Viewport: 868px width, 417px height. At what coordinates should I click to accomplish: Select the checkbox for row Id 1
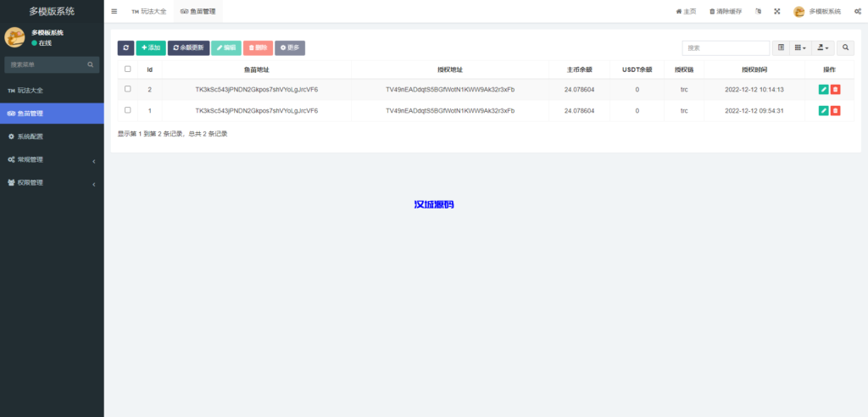[128, 110]
